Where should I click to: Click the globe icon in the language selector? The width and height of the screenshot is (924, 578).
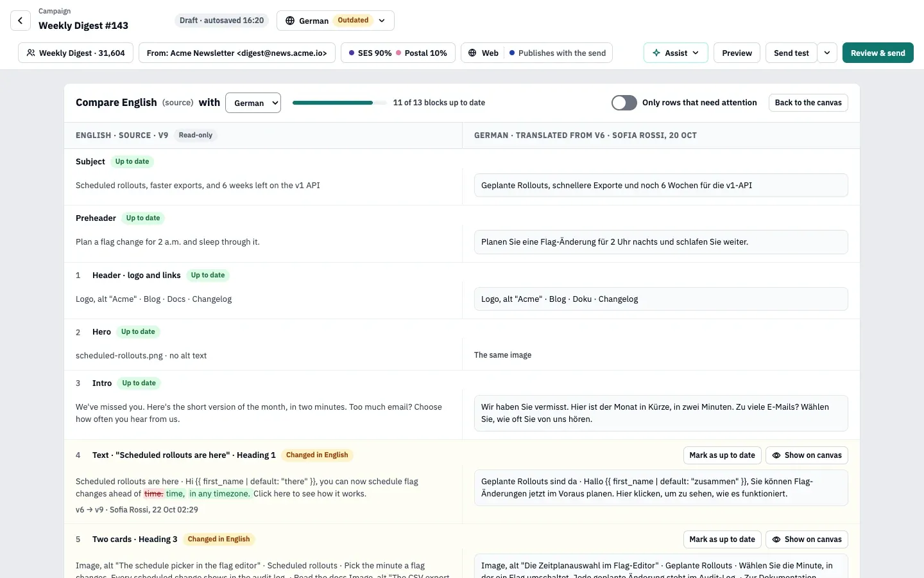point(290,21)
